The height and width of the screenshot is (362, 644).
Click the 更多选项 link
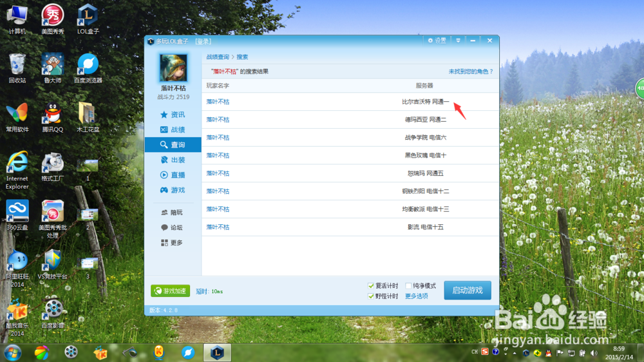(x=417, y=296)
